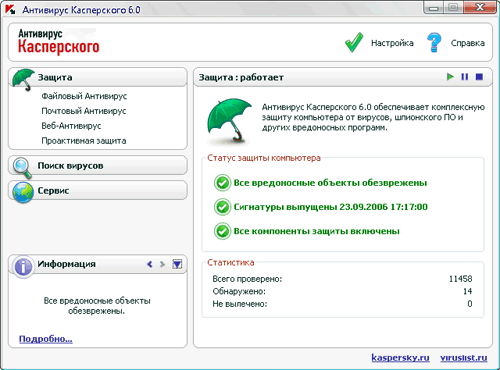
Task: Open Почтовый Антивирус component
Action: point(84,111)
